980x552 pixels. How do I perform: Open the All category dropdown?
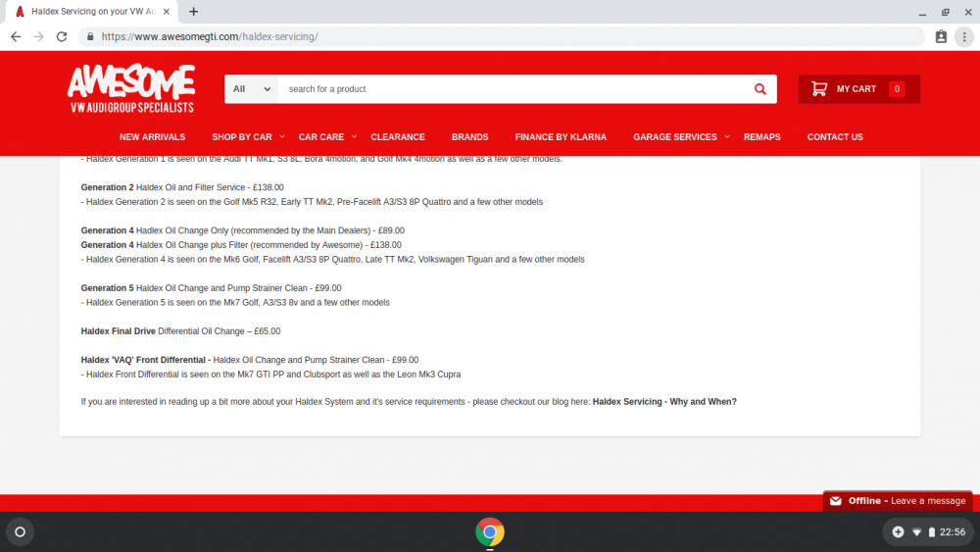pyautogui.click(x=251, y=89)
